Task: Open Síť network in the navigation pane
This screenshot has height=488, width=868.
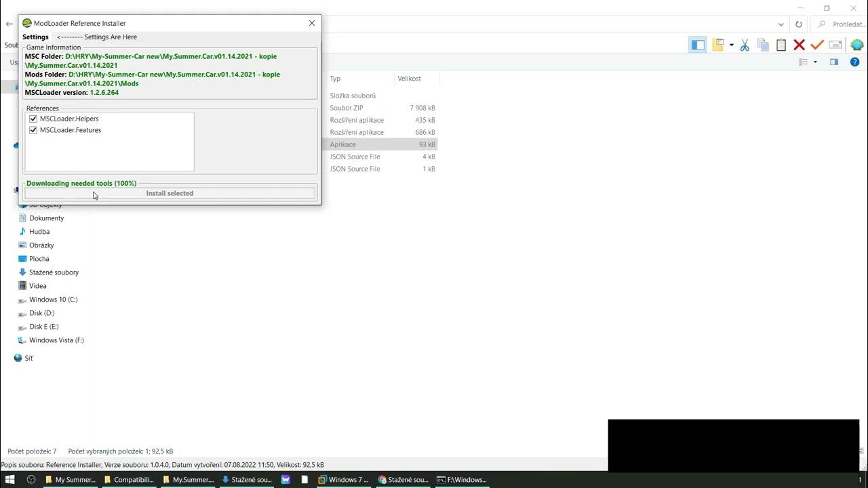Action: coord(28,358)
